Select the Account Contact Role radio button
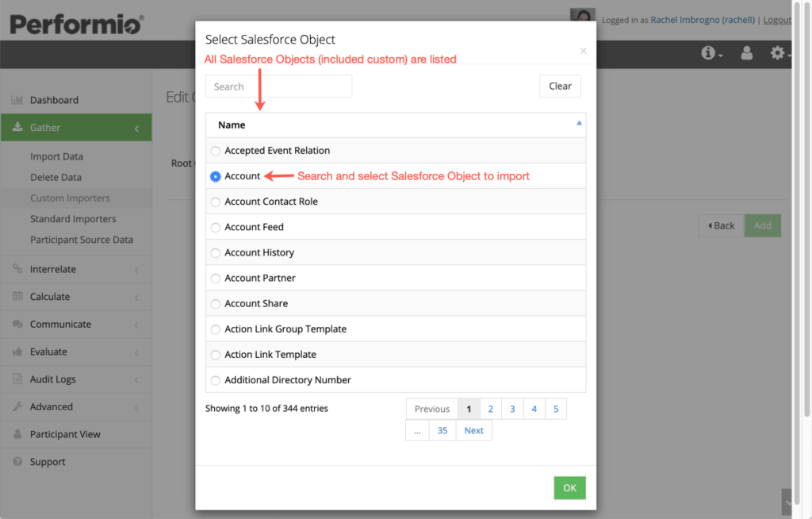Image resolution: width=812 pixels, height=519 pixels. point(216,202)
